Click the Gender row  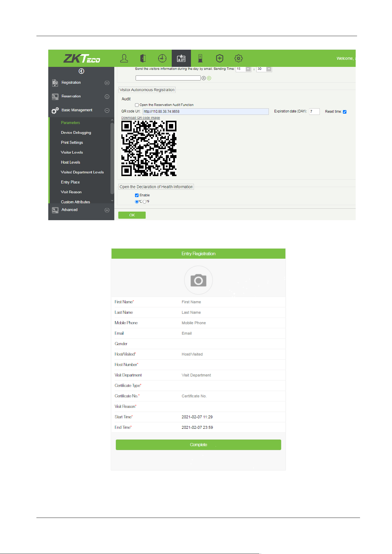coord(198,344)
